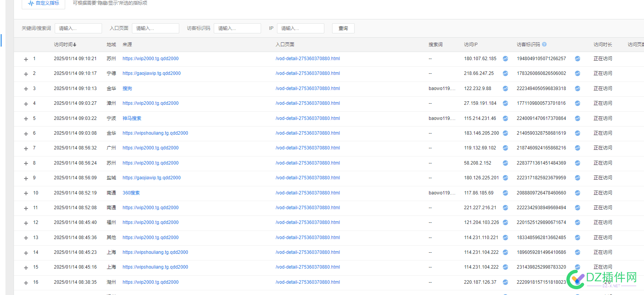Expand row 3 details with plus icon
Image resolution: width=644 pixels, height=295 pixels.
point(26,89)
